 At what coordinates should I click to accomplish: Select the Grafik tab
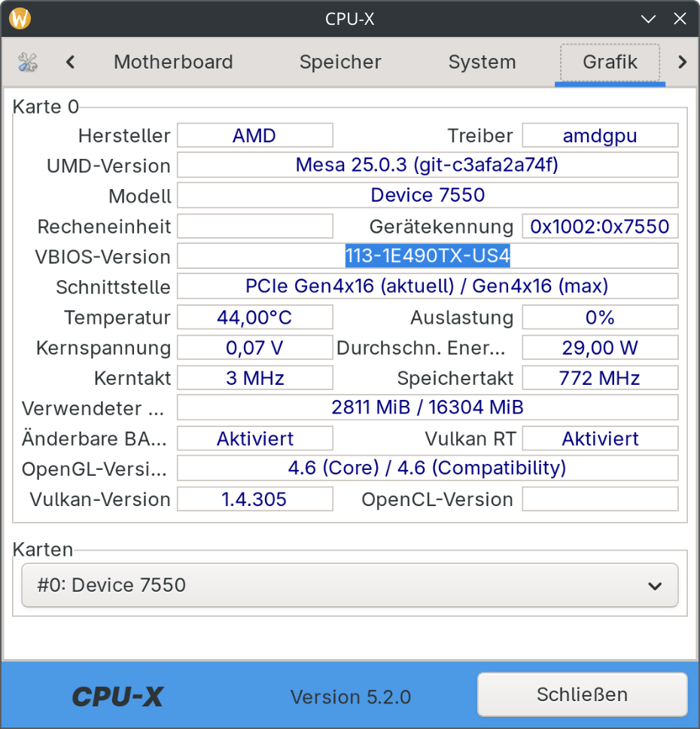pyautogui.click(x=610, y=63)
